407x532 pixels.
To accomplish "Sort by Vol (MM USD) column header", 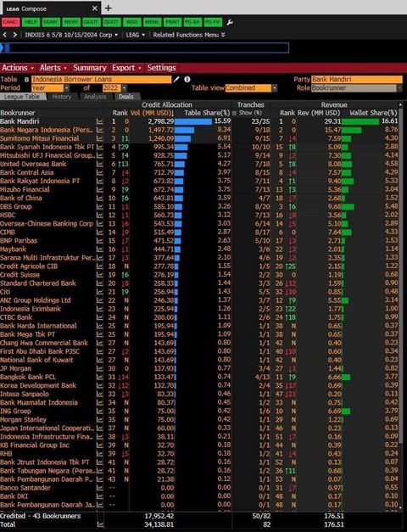I will click(x=152, y=113).
